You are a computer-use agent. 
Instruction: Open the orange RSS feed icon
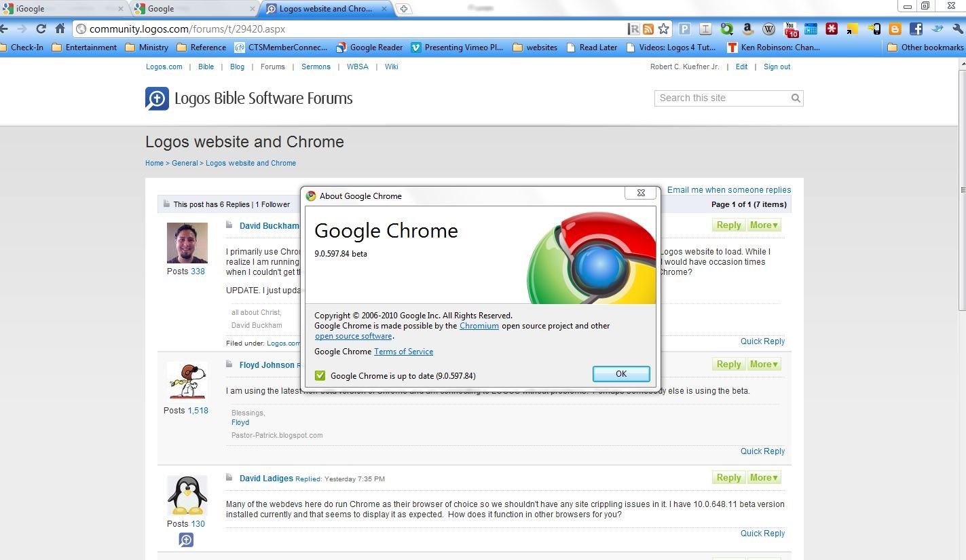[648, 29]
